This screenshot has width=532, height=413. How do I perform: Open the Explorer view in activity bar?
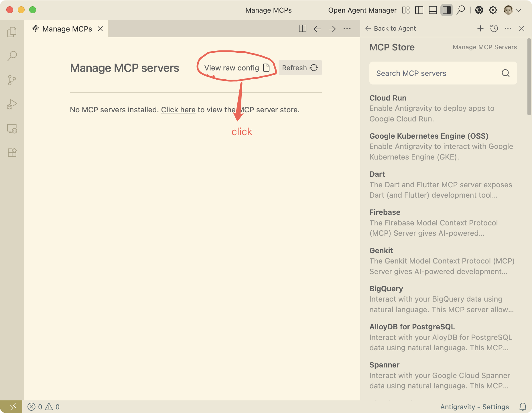[12, 32]
